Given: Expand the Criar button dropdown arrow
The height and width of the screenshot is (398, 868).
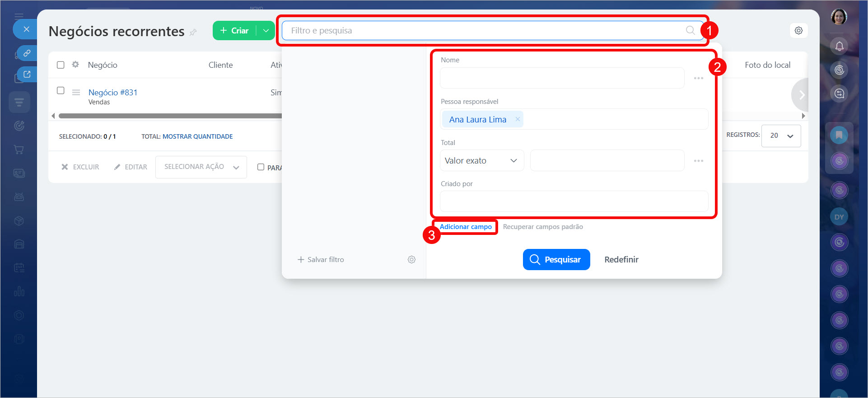Looking at the screenshot, I should click(x=266, y=31).
